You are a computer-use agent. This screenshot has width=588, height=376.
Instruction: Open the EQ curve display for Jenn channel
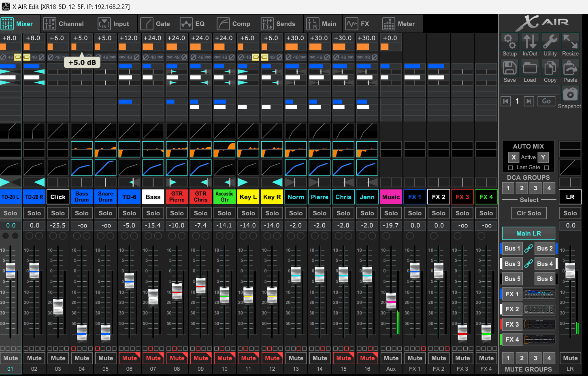point(367,149)
